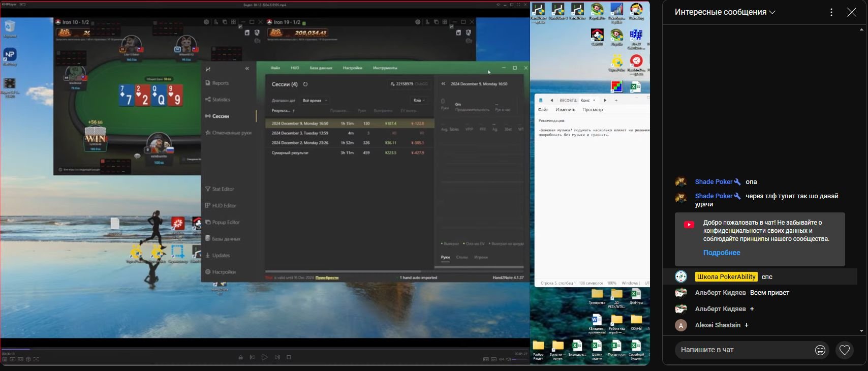Open Файл menu in Notepad
868x371 pixels.
pyautogui.click(x=543, y=110)
